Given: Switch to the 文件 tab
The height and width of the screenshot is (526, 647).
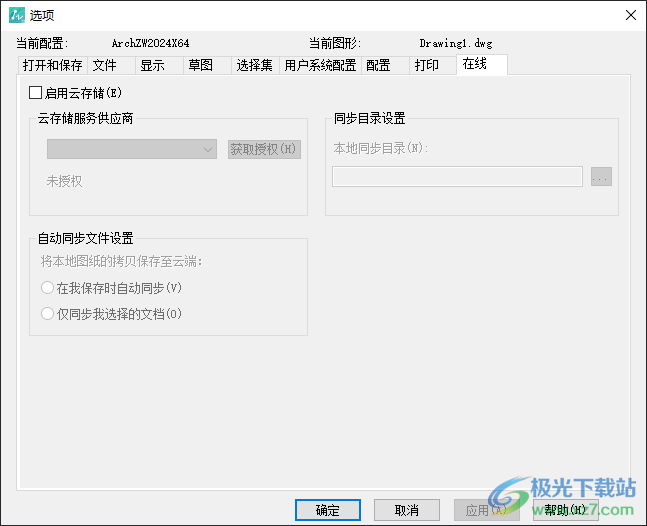Looking at the screenshot, I should pos(111,65).
